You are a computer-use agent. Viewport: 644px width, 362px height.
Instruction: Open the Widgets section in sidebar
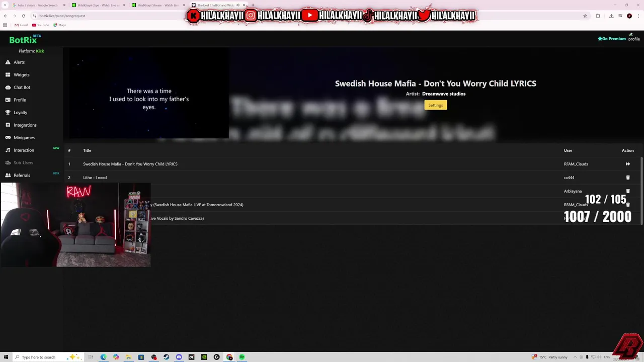21,75
